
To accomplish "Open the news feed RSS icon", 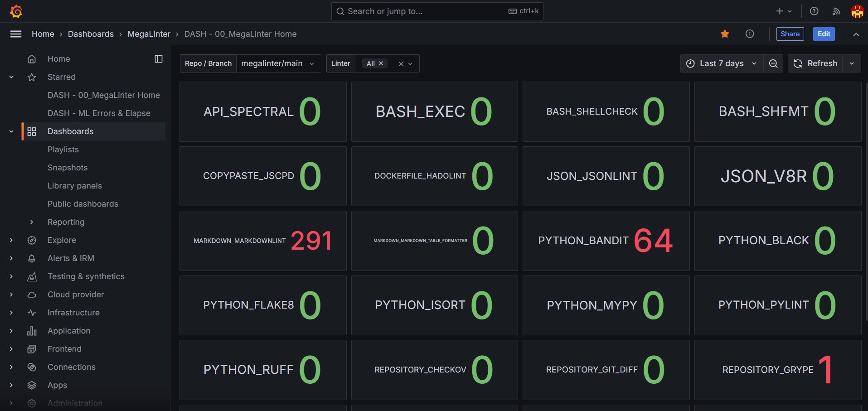I will [836, 11].
